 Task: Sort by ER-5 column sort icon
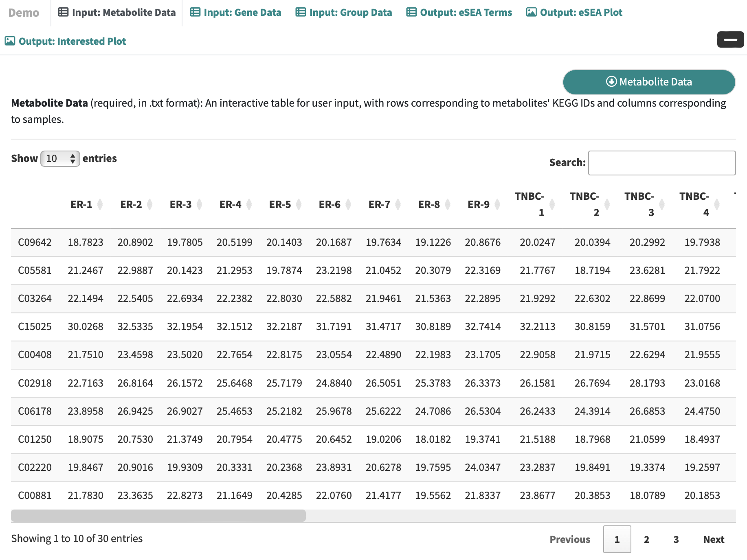(x=299, y=204)
